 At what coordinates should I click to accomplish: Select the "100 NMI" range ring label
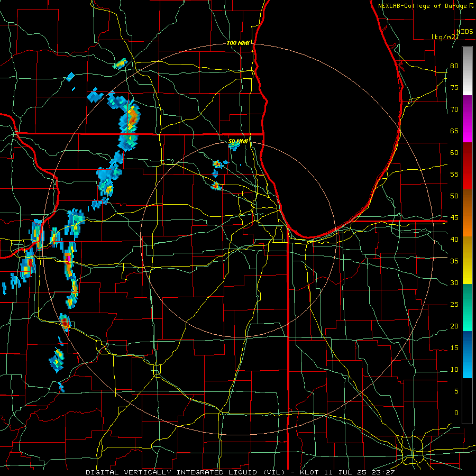[239, 43]
